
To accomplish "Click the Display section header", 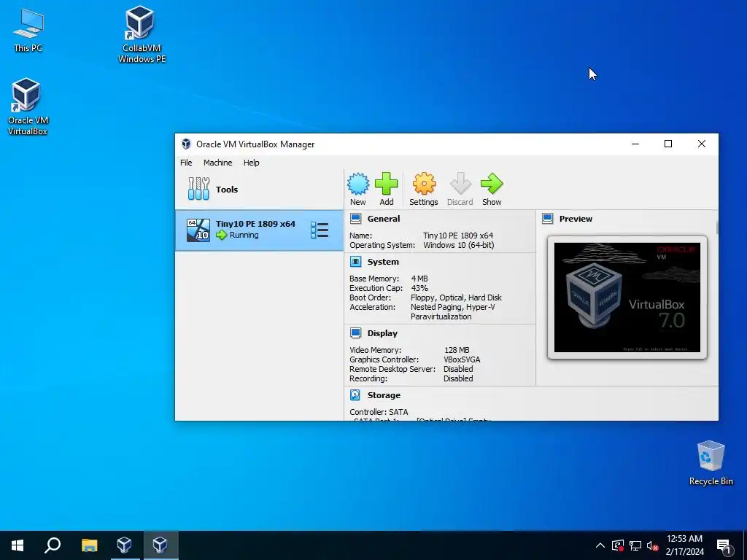I will pyautogui.click(x=382, y=332).
